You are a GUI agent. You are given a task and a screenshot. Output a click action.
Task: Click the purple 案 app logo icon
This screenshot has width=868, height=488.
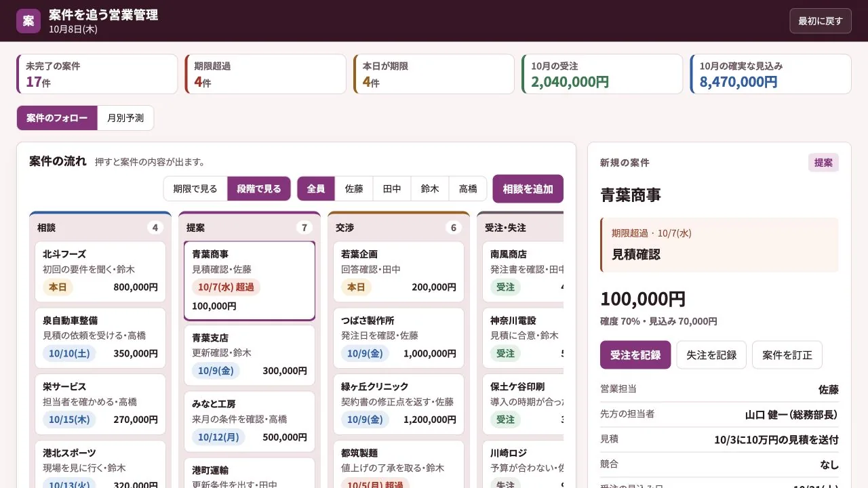pos(28,21)
